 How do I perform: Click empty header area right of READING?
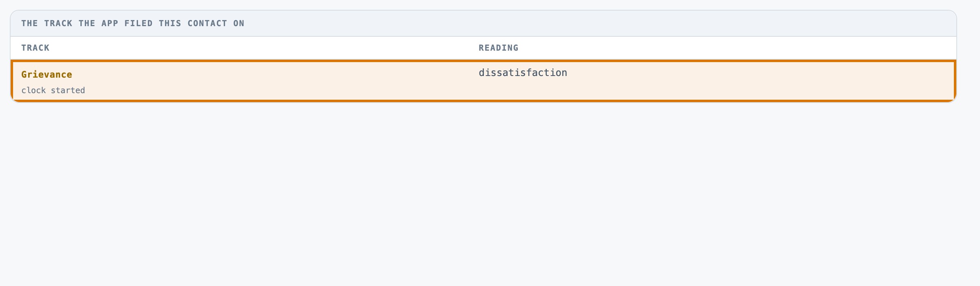[x=735, y=48]
